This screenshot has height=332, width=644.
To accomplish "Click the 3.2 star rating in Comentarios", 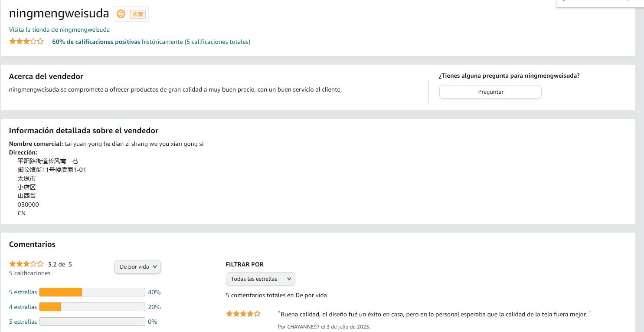I will point(26,264).
